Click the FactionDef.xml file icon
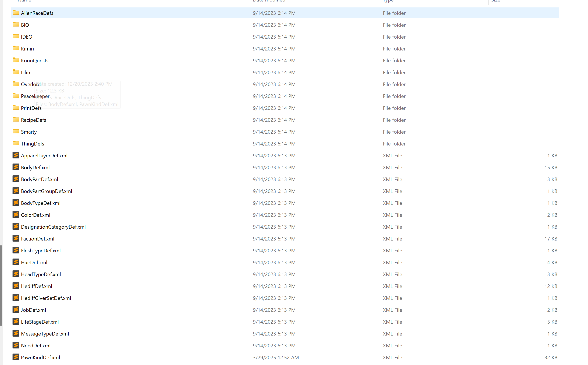Image resolution: width=588 pixels, height=365 pixels. (x=16, y=238)
